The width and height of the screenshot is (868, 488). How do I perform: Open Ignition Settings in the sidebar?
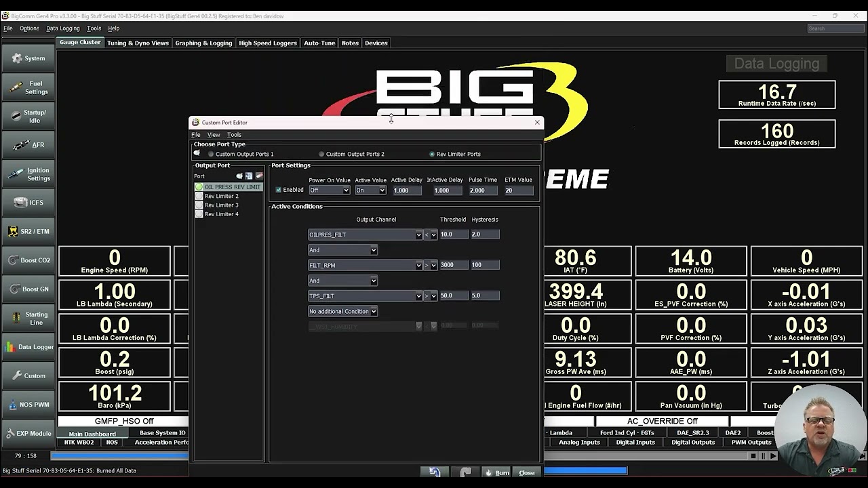(x=28, y=174)
